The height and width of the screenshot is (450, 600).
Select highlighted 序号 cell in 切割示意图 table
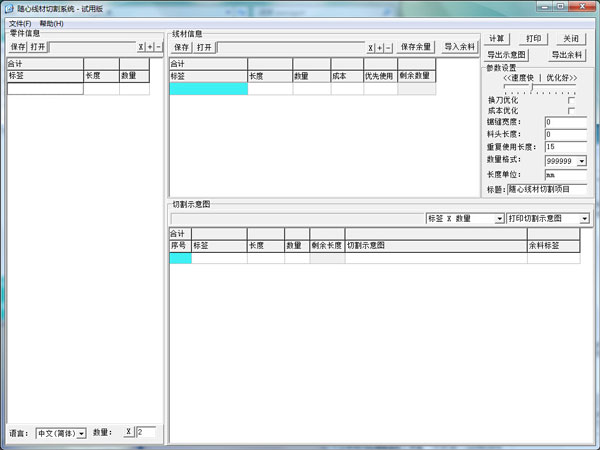180,258
